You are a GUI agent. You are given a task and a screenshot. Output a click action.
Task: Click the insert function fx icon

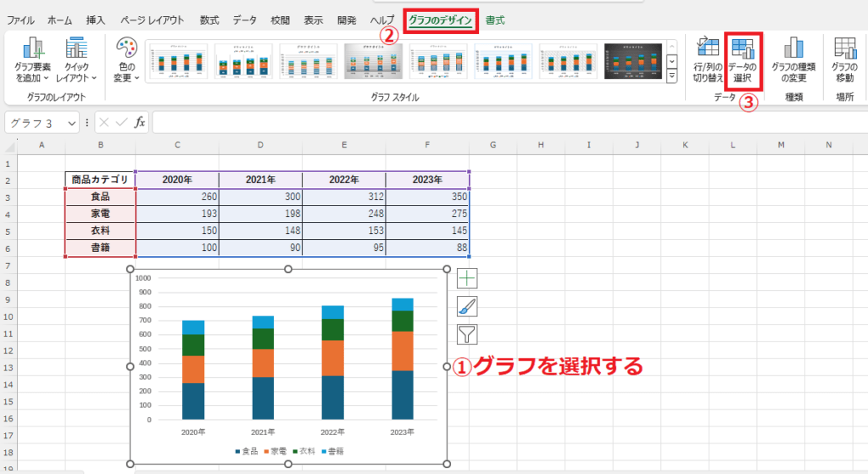tap(140, 122)
